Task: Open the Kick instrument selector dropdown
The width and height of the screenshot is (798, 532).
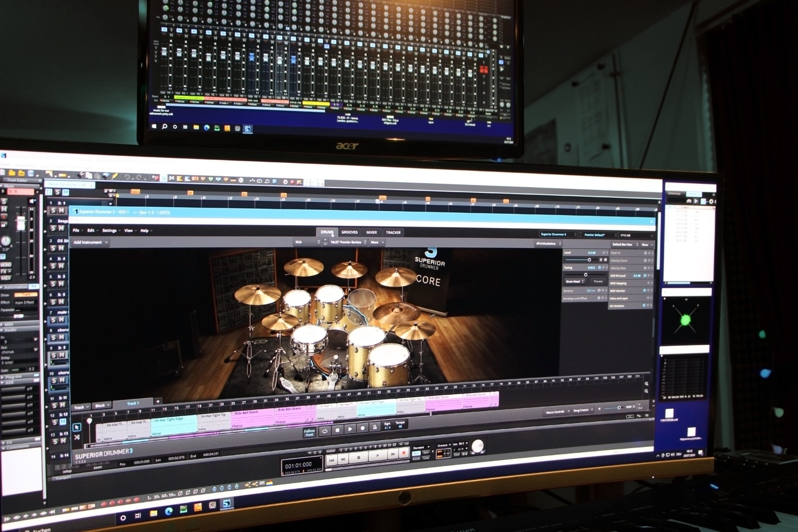Action: [x=307, y=242]
